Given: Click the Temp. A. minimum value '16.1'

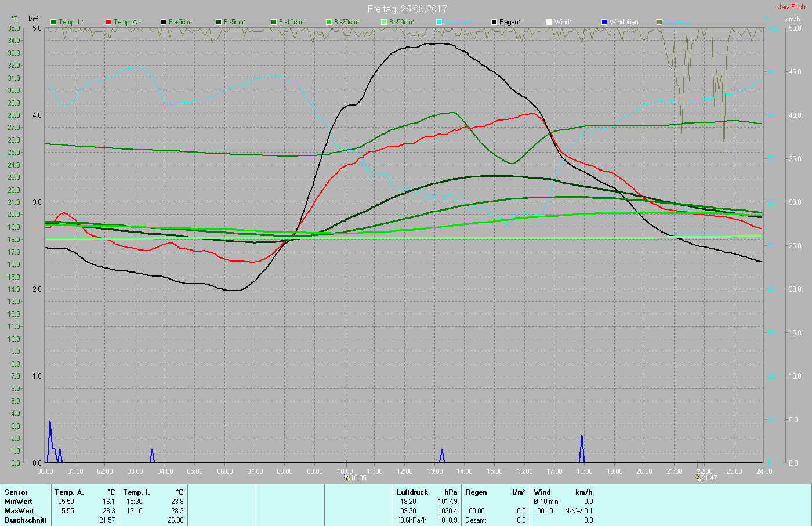Looking at the screenshot, I should (108, 502).
